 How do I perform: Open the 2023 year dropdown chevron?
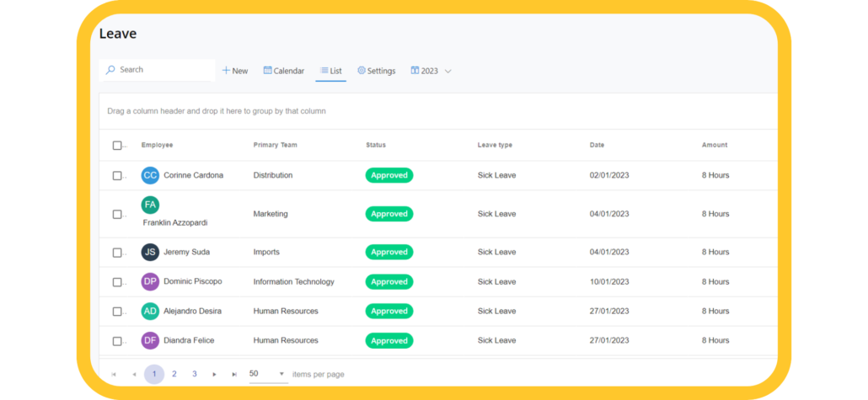[447, 72]
